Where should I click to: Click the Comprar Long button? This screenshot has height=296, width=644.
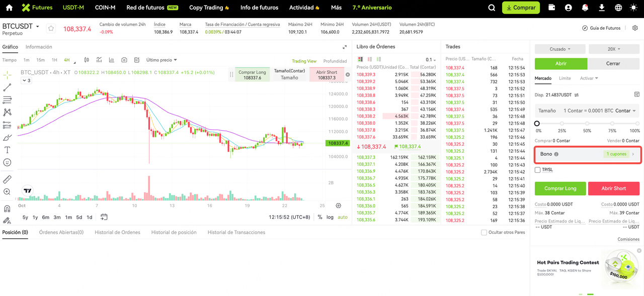560,188
